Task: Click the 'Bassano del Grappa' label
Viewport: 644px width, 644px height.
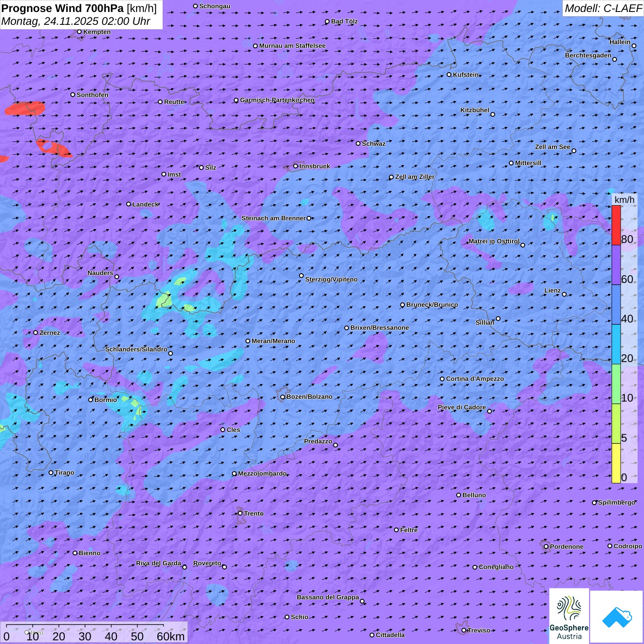Action: (328, 597)
